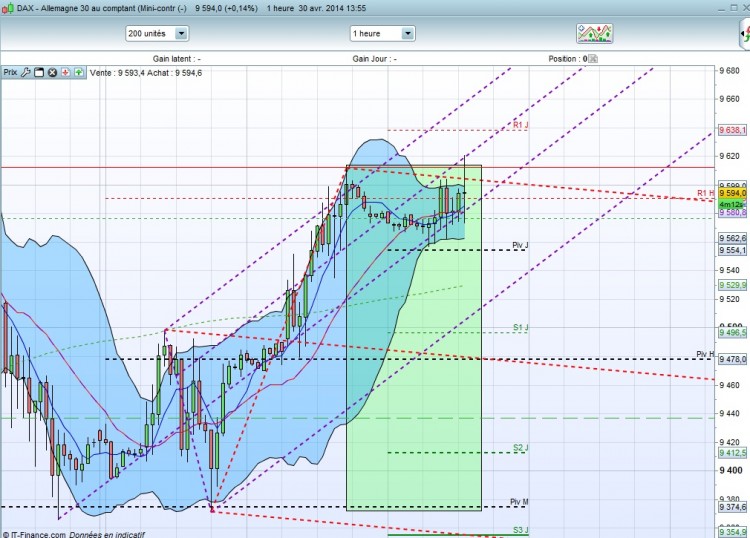Remove the Prix panel using X icon
Viewport: 750px width, 538px height.
(52, 73)
